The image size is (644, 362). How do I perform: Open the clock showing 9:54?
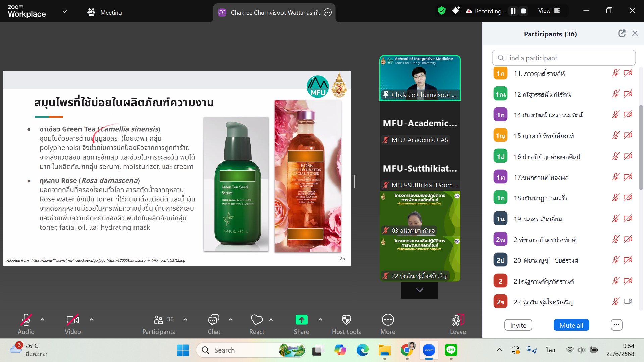click(620, 350)
